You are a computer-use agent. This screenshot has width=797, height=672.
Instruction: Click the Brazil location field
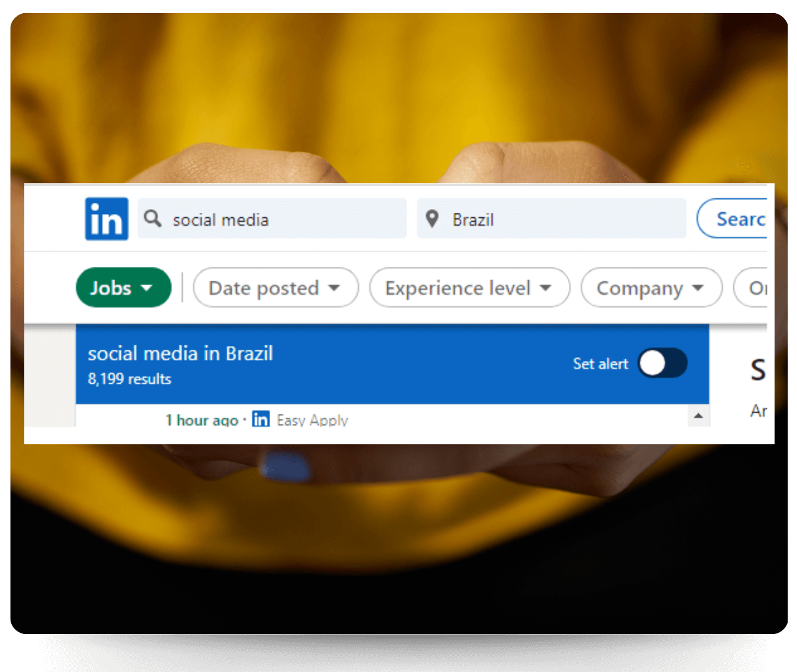tap(552, 218)
